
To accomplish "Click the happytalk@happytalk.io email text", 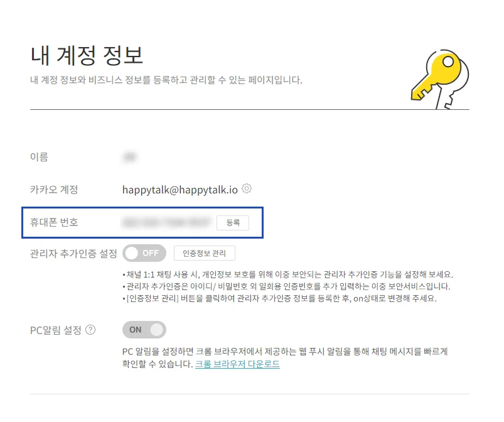I will pyautogui.click(x=180, y=190).
